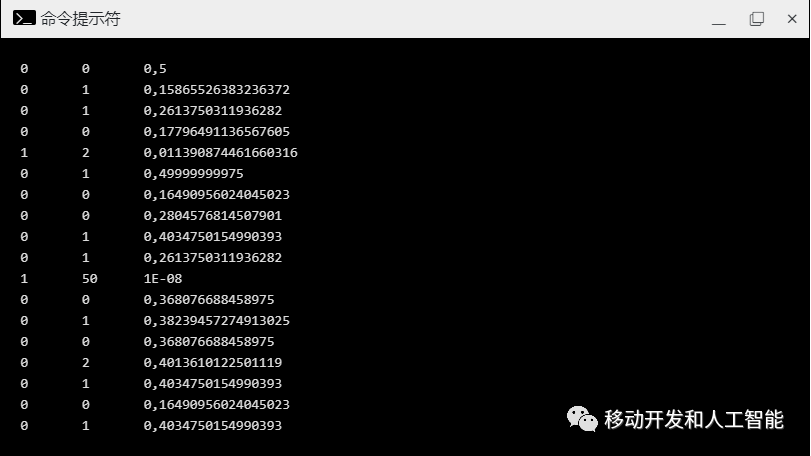Click the leading 1 in 1E-08 row
811x456 pixels.
point(24,279)
